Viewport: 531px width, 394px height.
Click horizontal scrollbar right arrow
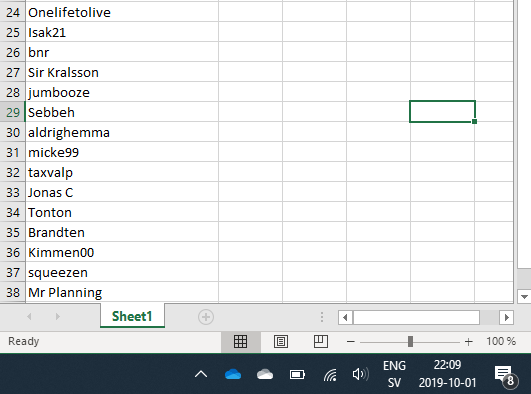coord(507,317)
